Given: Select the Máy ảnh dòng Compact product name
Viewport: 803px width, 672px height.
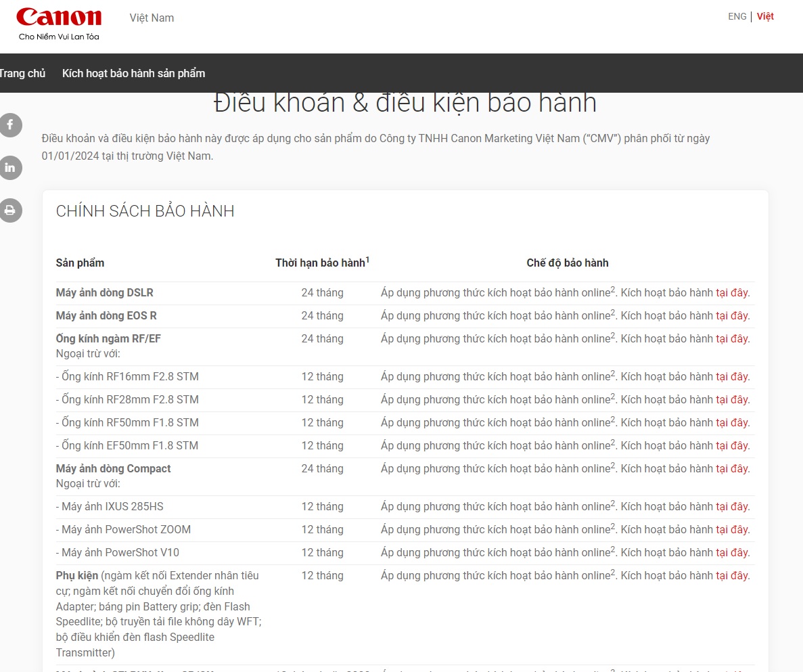Looking at the screenshot, I should [x=113, y=469].
